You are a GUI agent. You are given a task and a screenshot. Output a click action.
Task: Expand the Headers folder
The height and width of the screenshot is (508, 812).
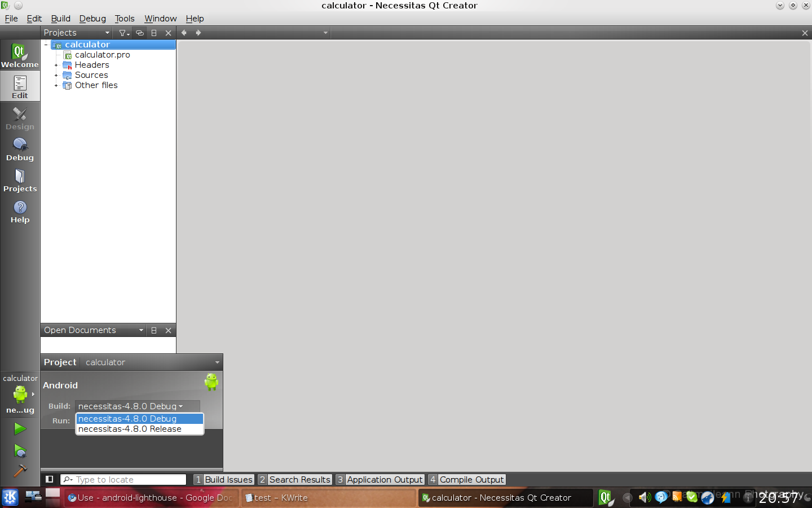56,65
